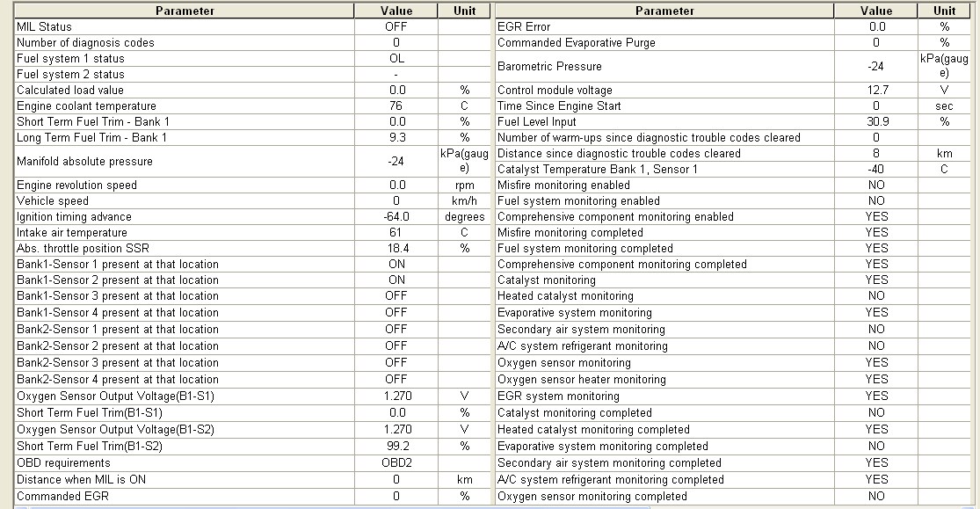Click the left Unit column header
Image resolution: width=980 pixels, height=509 pixels.
click(464, 11)
